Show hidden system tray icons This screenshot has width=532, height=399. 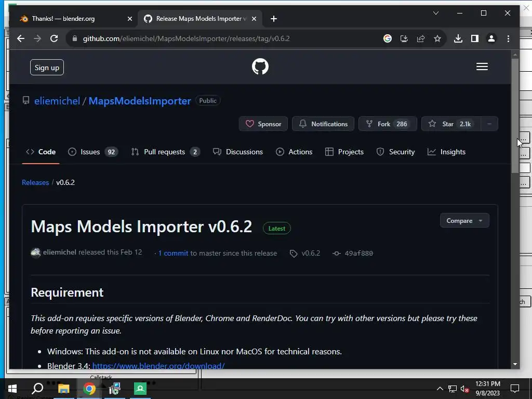click(x=440, y=389)
